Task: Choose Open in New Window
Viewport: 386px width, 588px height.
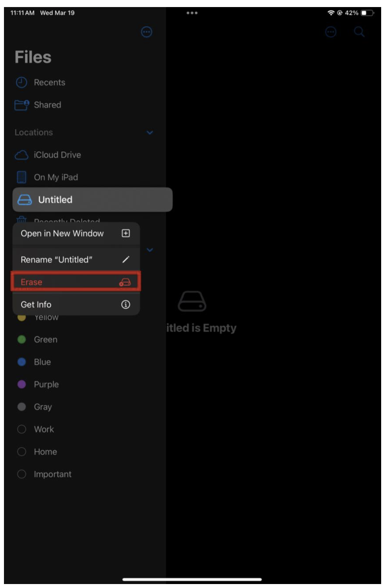Action: 76,233
